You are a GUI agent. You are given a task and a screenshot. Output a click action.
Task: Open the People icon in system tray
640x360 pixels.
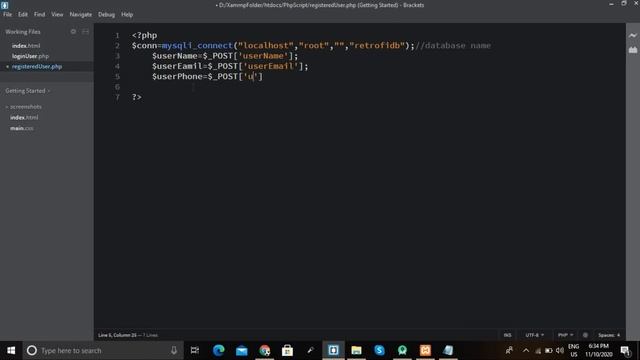coord(509,350)
